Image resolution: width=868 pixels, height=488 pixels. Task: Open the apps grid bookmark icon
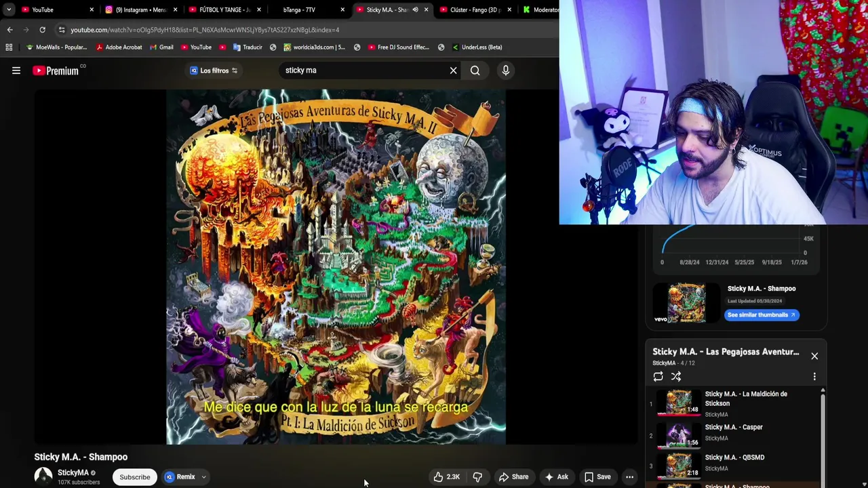9,47
